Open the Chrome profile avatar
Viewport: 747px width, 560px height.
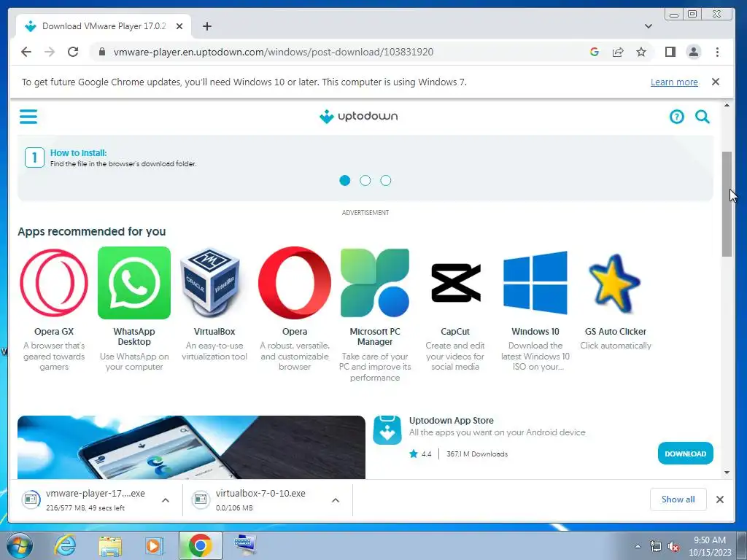694,52
